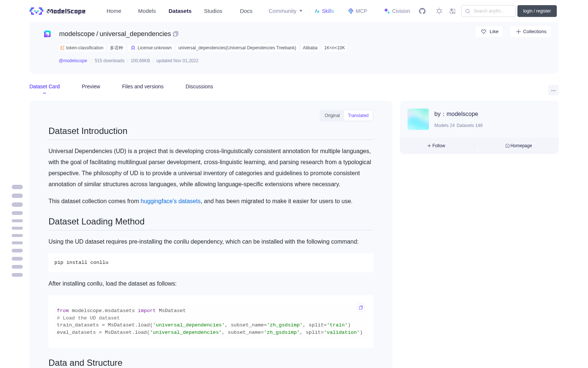The width and height of the screenshot is (588, 368).
Task: Click the home icon beside Homepage
Action: point(508,146)
